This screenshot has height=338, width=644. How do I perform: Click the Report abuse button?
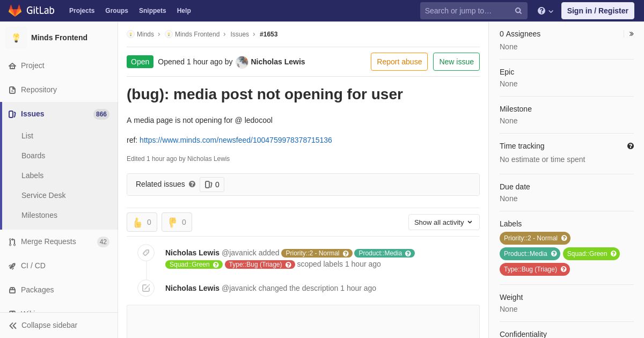[399, 62]
